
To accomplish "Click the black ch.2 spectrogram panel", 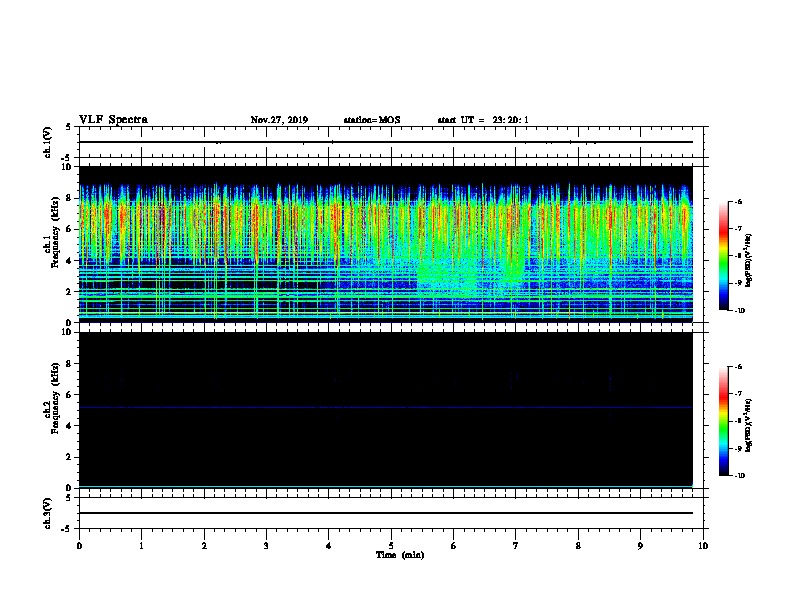I will (386, 410).
